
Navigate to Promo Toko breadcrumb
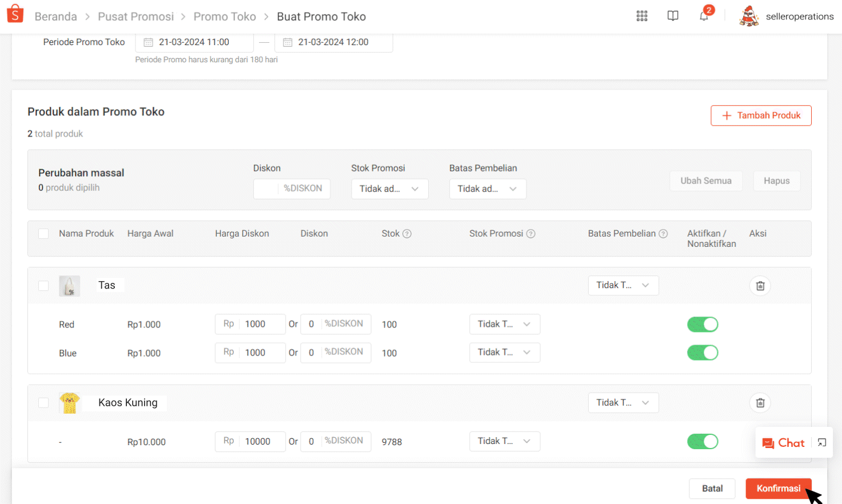225,17
